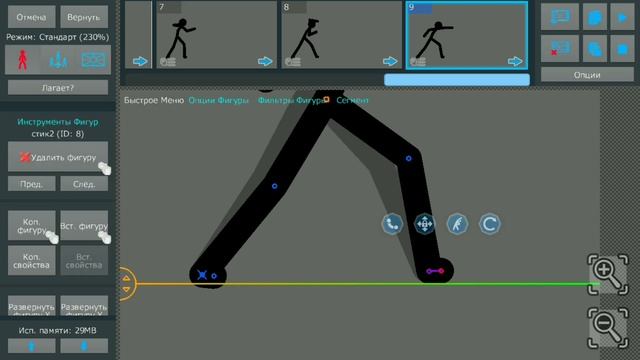Select frame 9 thumbnail
640x360 pixels.
(x=467, y=35)
